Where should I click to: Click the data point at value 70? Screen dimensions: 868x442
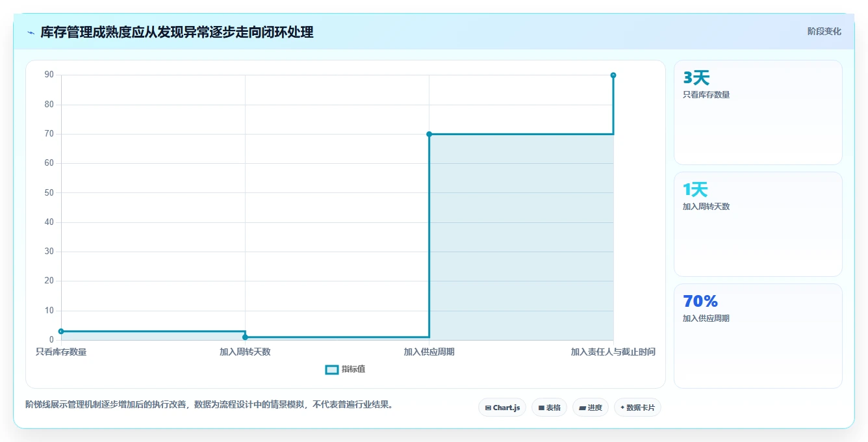tap(429, 134)
